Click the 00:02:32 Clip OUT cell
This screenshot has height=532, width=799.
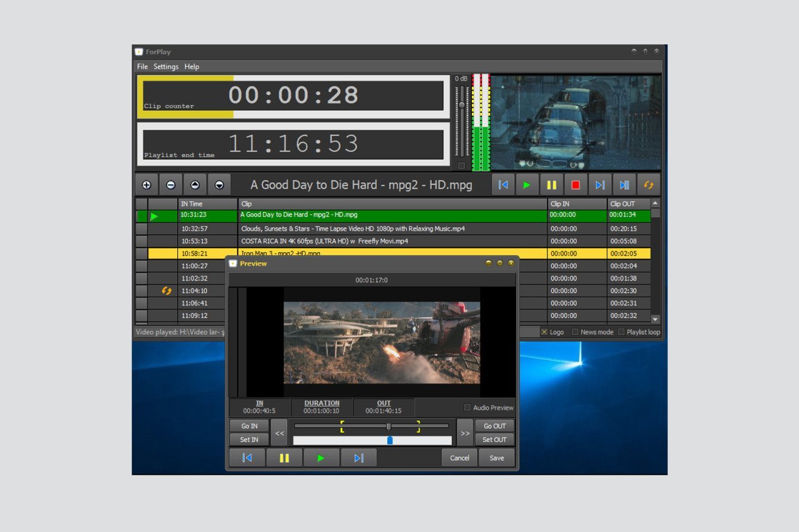point(629,316)
